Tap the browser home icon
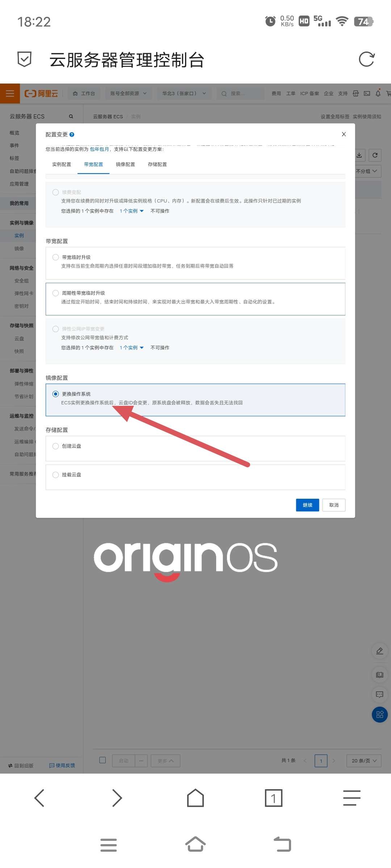Viewport: 391px width, 868px height. pos(195,798)
